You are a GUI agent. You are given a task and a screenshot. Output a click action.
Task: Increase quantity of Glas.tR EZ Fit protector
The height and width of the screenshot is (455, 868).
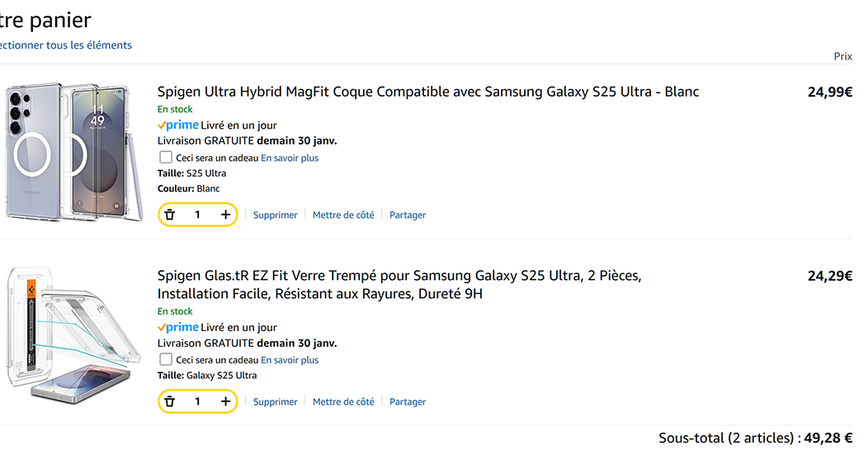pyautogui.click(x=225, y=401)
